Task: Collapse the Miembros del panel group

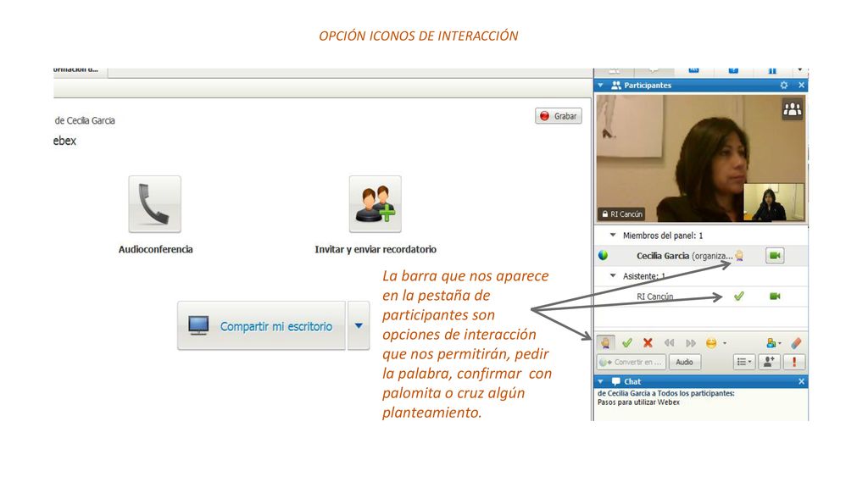Action: 613,236
